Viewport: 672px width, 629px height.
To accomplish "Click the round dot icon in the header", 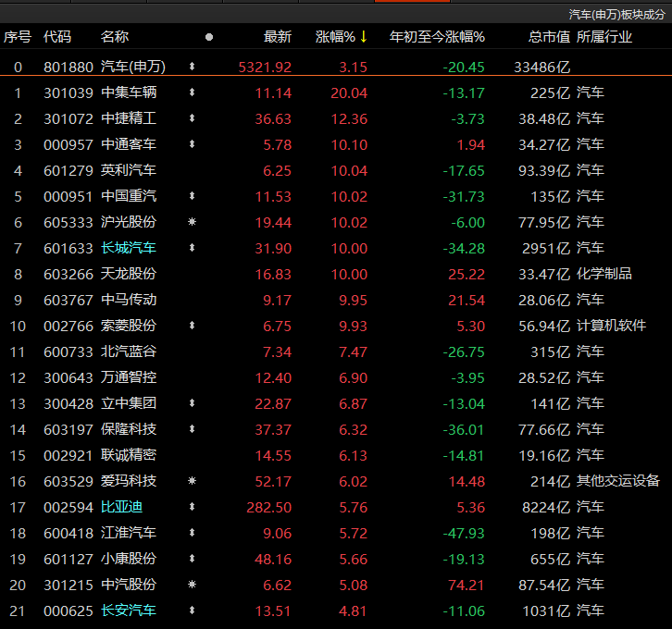I will (x=208, y=37).
